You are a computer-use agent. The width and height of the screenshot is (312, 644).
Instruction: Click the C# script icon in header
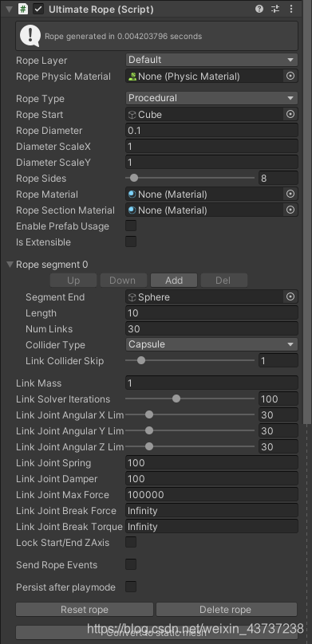click(x=23, y=9)
